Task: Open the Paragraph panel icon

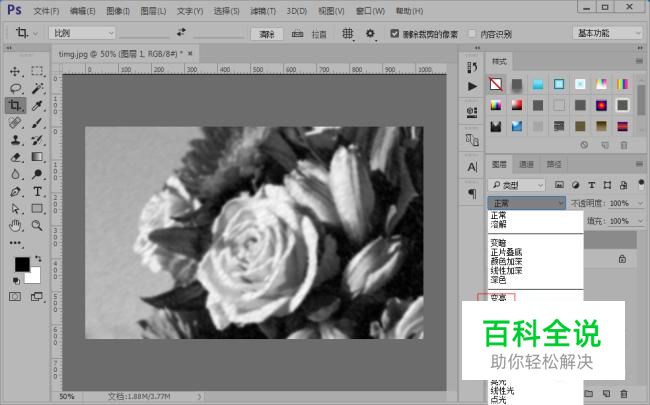Action: 472,194
